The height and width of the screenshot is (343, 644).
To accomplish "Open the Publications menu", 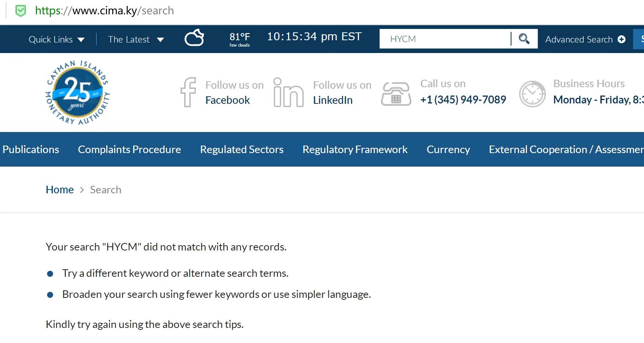I will pyautogui.click(x=31, y=149).
